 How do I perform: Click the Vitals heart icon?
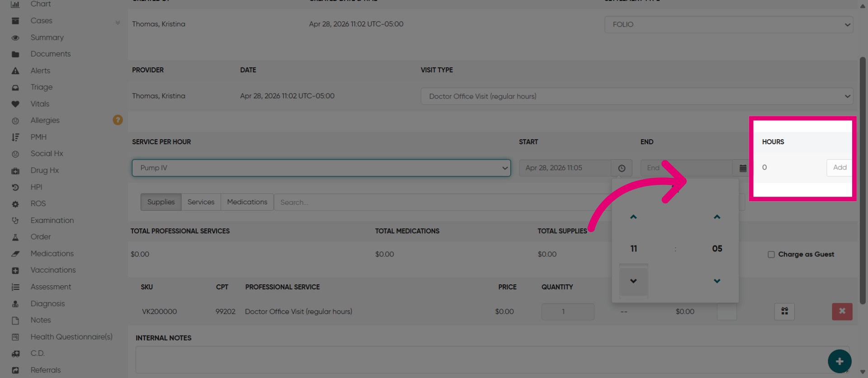tap(15, 104)
